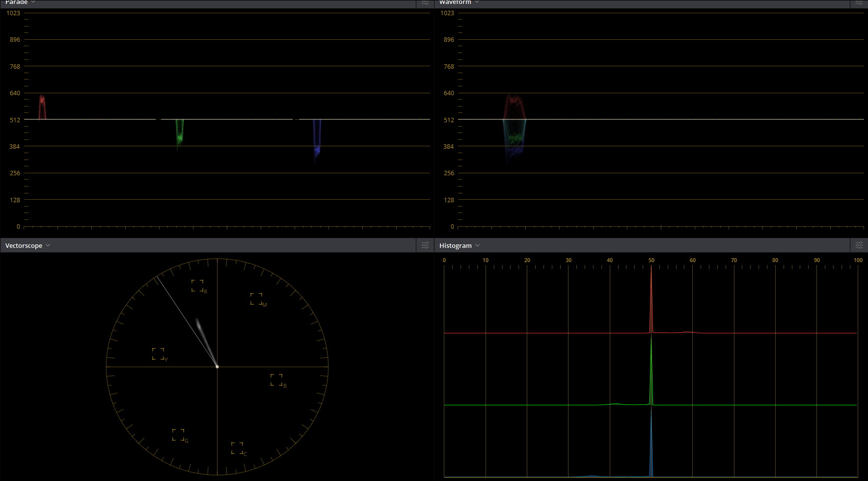Click the 1023 scale label in Waveform
This screenshot has height=481, width=868.
447,13
